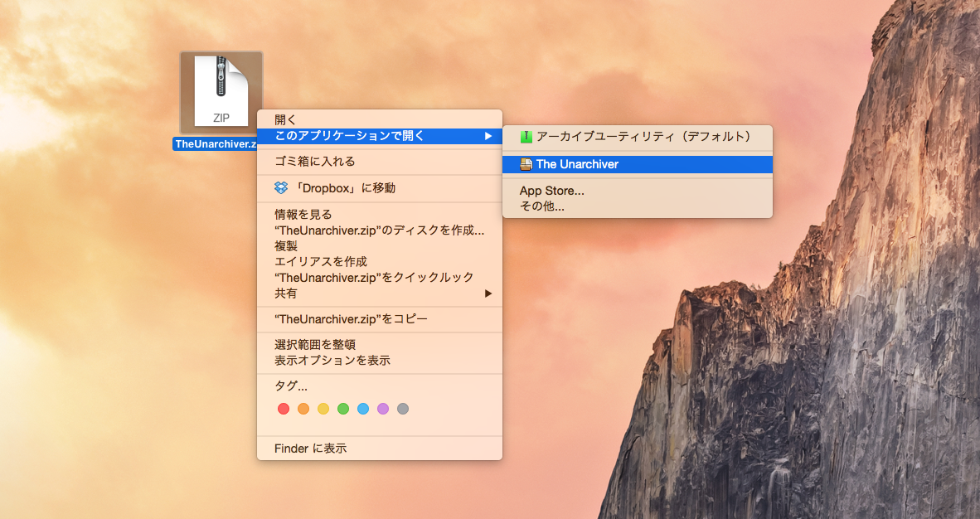Expand the 共有 submenu arrow

coord(488,293)
